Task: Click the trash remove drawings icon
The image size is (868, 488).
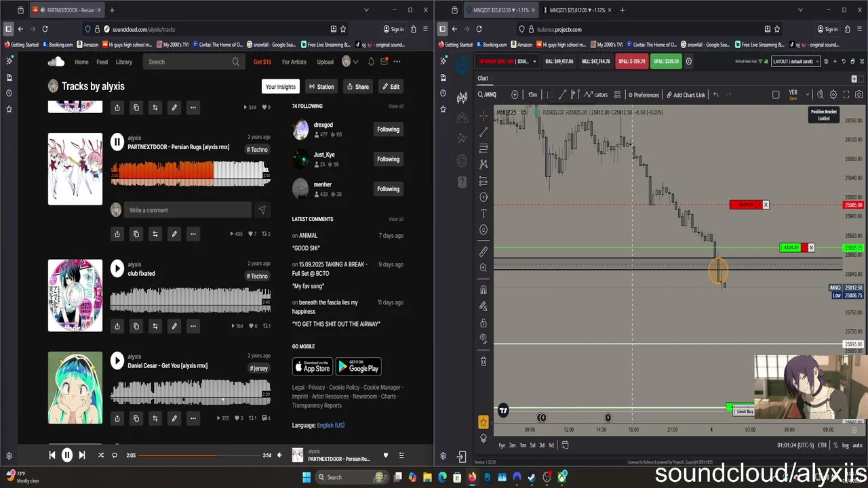Action: 484,361
